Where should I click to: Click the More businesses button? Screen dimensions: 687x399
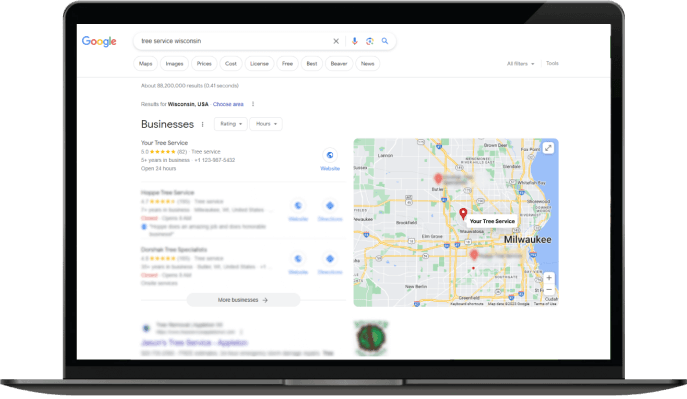click(x=244, y=300)
